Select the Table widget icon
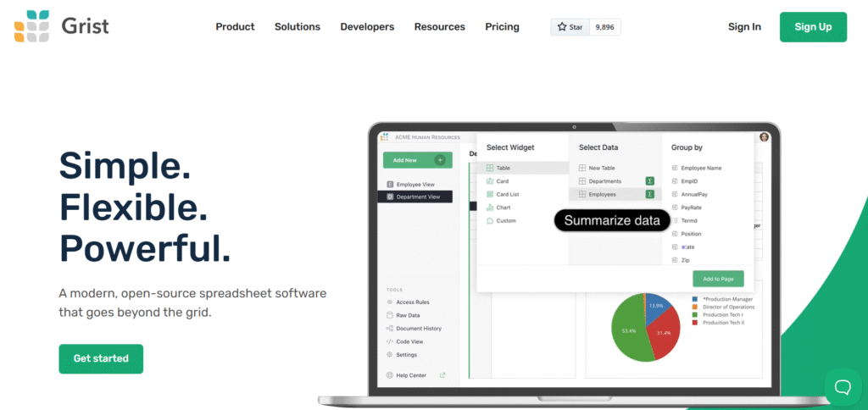This screenshot has width=868, height=410. [490, 168]
